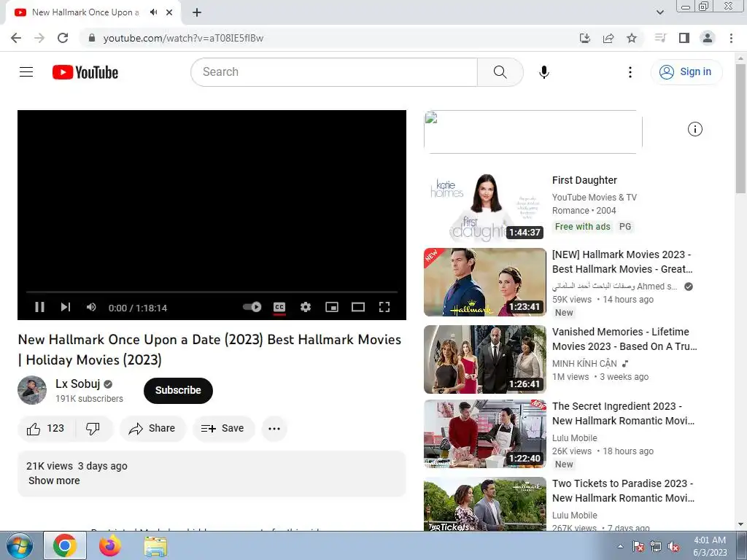Start voice search with microphone icon
Image resolution: width=747 pixels, height=560 pixels.
[x=544, y=72]
